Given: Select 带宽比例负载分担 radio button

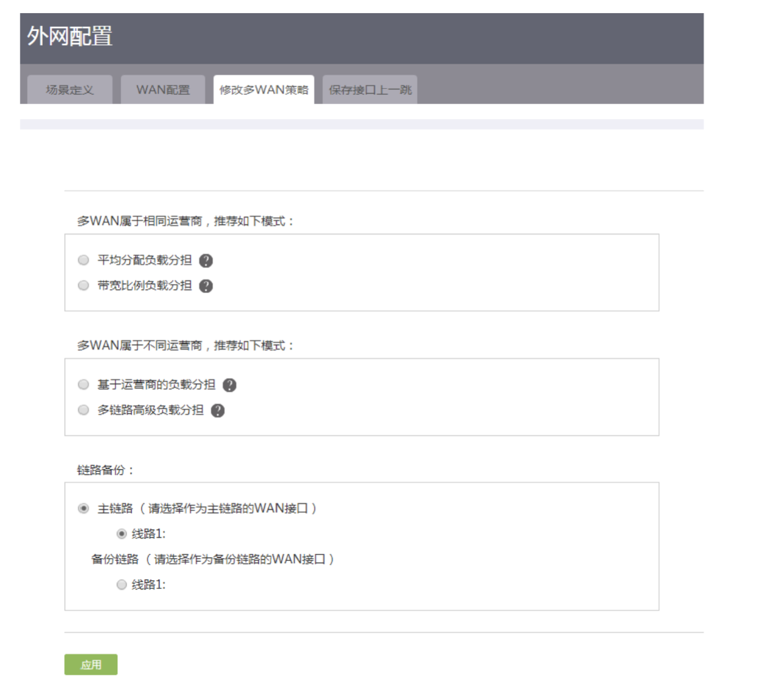Looking at the screenshot, I should click(x=83, y=285).
